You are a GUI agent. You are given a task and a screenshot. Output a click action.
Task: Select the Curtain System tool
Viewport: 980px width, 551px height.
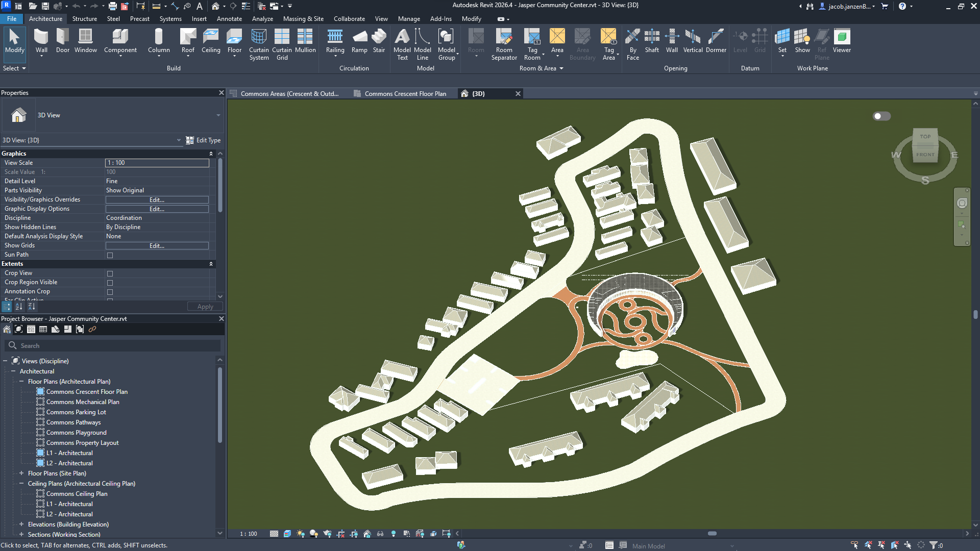click(x=259, y=44)
